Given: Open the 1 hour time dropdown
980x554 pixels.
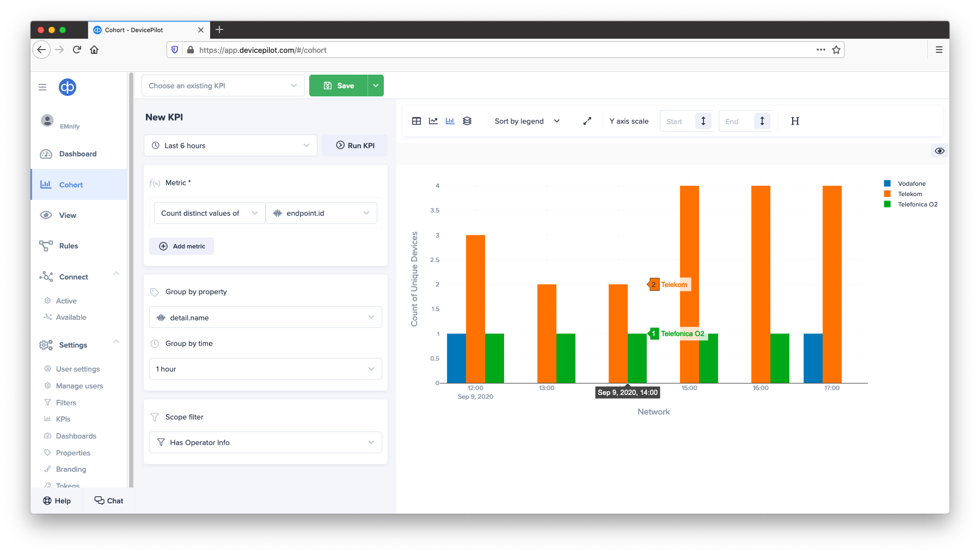Looking at the screenshot, I should click(x=266, y=369).
